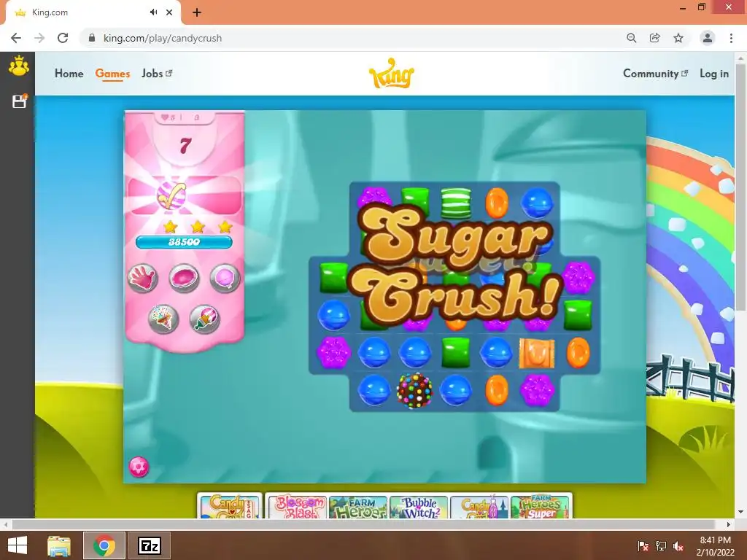747x560 pixels.
Task: Open the Candy Crush Saga thumbnail
Action: click(x=230, y=507)
